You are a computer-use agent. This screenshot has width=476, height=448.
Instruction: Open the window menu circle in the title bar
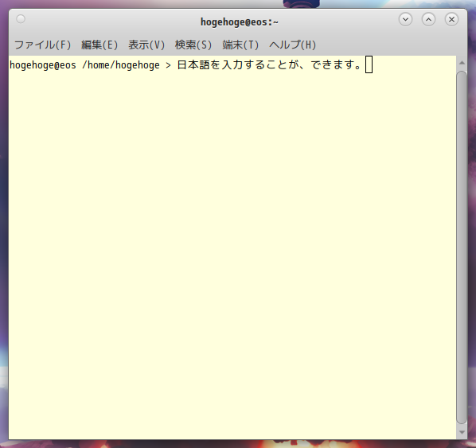click(x=21, y=19)
